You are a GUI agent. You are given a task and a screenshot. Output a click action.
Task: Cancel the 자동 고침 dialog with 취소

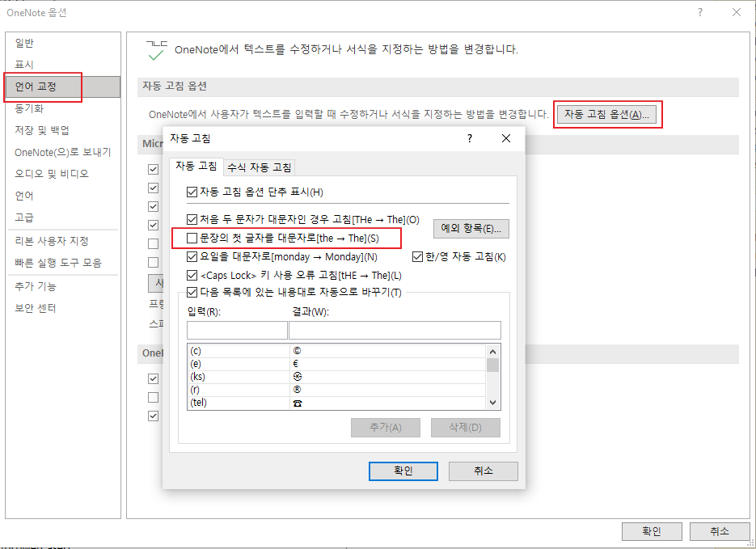pos(483,471)
